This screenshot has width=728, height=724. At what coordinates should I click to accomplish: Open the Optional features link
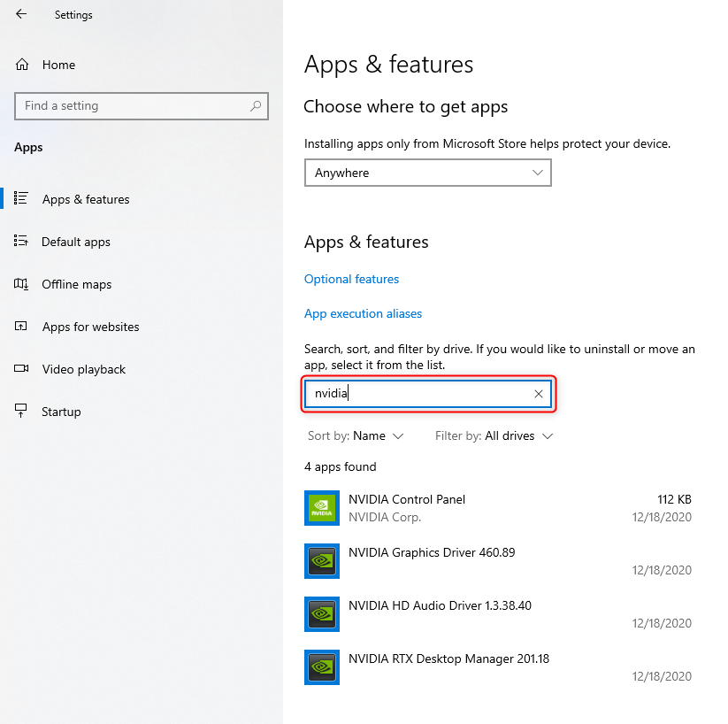click(x=351, y=279)
